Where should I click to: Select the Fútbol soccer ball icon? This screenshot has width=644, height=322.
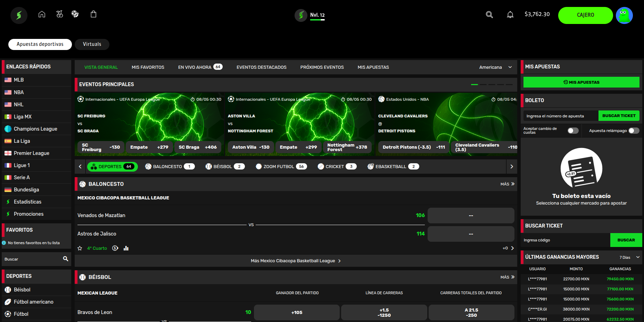[8, 314]
